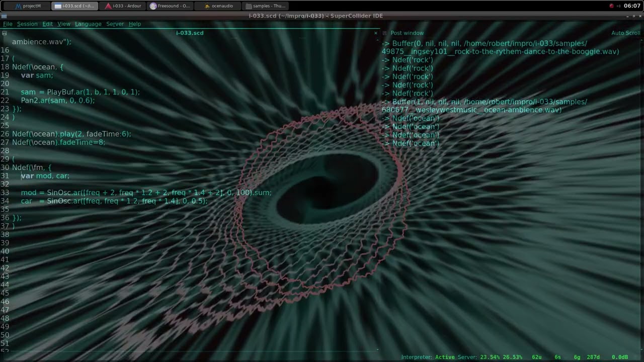
Task: Click the 6s synths count
Action: 557,357
